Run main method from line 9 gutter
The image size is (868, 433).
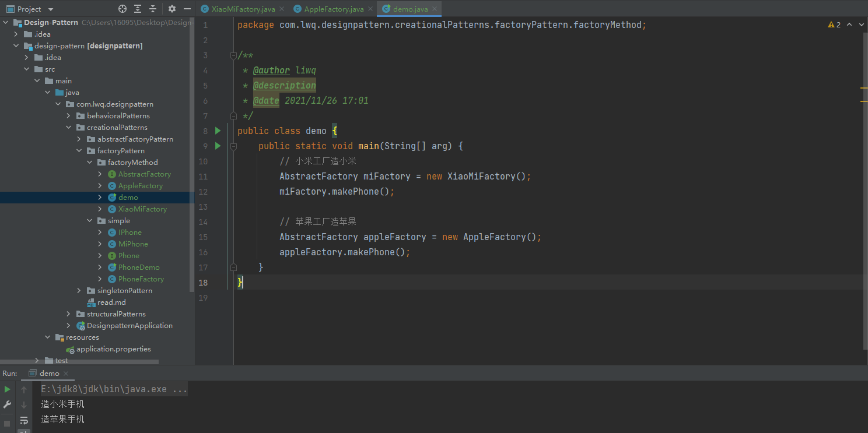coord(218,146)
